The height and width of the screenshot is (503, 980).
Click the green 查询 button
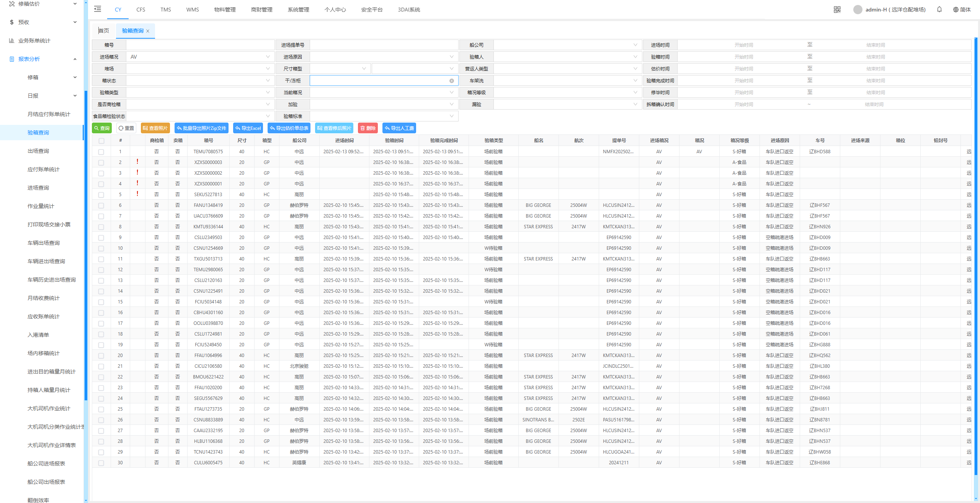coord(101,128)
